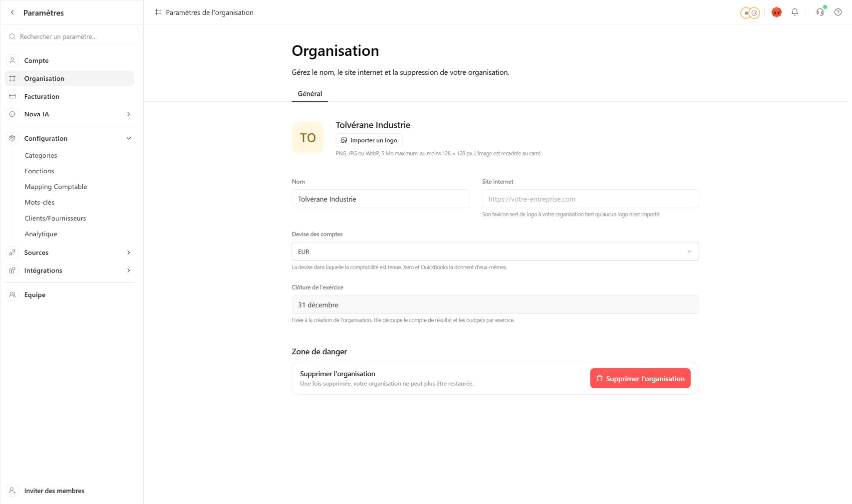Expand the Nova IA submenu chevron
The image size is (852, 504).
coord(129,114)
